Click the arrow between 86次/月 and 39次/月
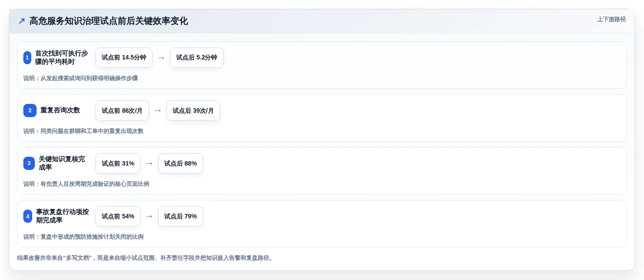Image resolution: width=644 pixels, height=280 pixels. point(158,111)
